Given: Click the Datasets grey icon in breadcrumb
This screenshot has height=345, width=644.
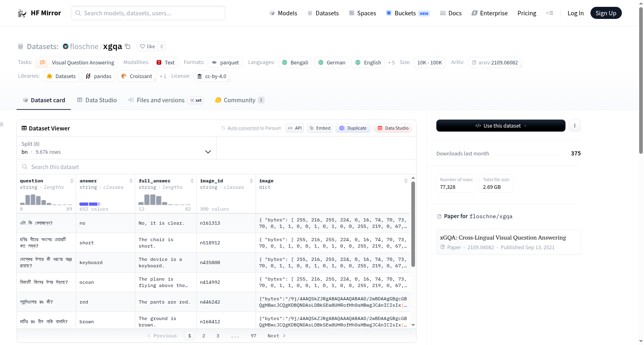Looking at the screenshot, I should pyautogui.click(x=21, y=46).
